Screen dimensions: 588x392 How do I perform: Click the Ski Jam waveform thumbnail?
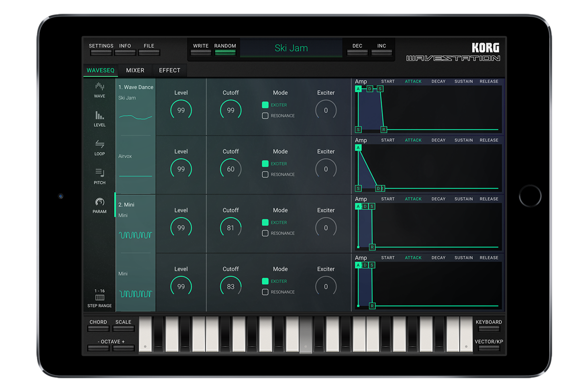click(135, 117)
